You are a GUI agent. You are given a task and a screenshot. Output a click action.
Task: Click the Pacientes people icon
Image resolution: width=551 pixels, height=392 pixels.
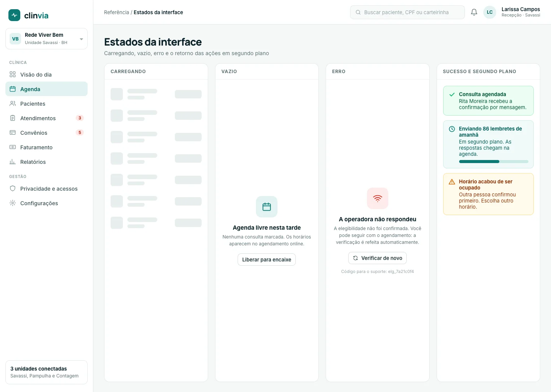click(13, 104)
